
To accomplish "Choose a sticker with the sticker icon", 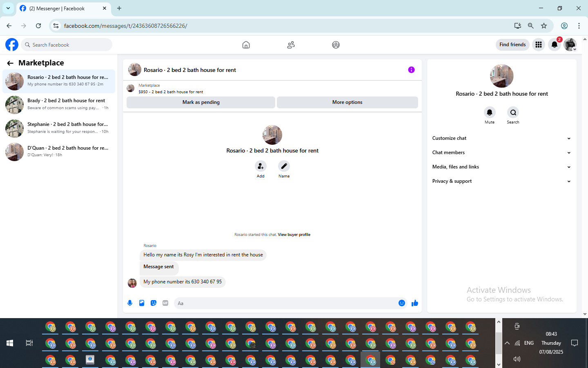I will coord(154,303).
